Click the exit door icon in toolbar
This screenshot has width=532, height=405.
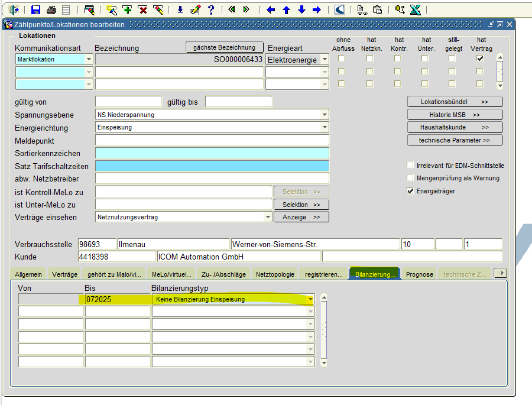14,9
